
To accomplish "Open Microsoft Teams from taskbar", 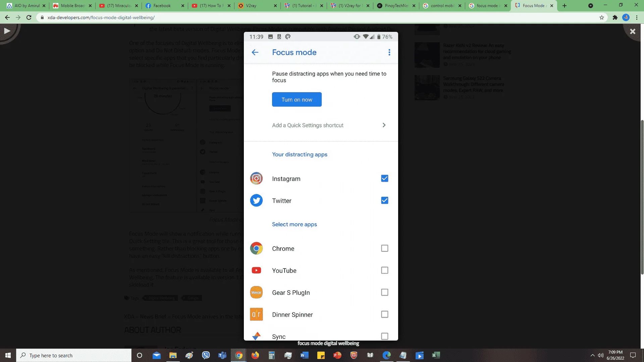I will (222, 355).
